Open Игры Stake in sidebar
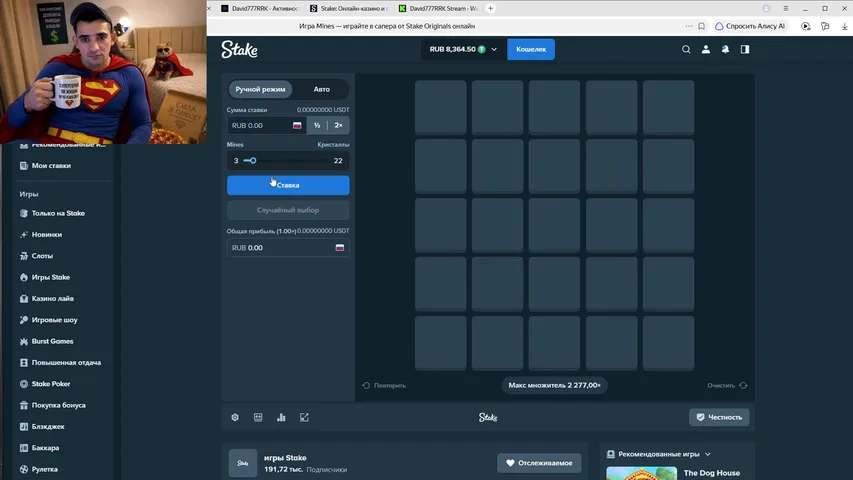Image resolution: width=853 pixels, height=480 pixels. pyautogui.click(x=51, y=277)
